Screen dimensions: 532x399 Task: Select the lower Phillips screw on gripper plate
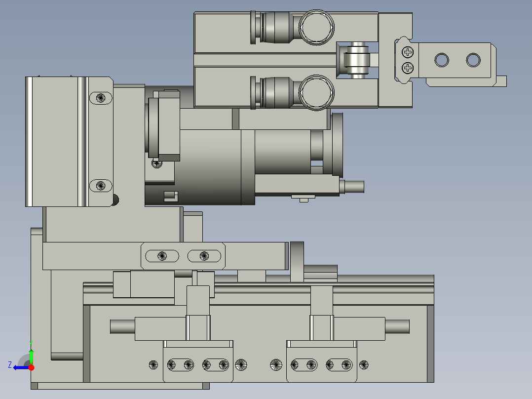pos(408,68)
